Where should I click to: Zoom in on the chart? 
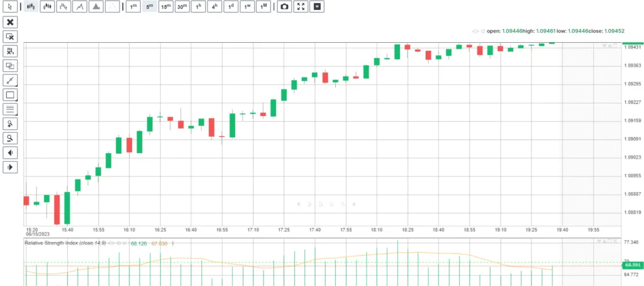click(x=10, y=123)
